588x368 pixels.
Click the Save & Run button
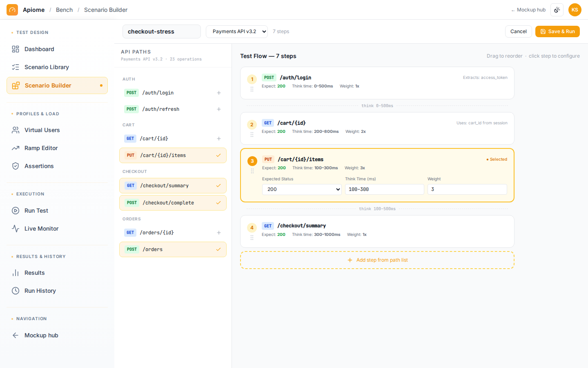pos(557,31)
